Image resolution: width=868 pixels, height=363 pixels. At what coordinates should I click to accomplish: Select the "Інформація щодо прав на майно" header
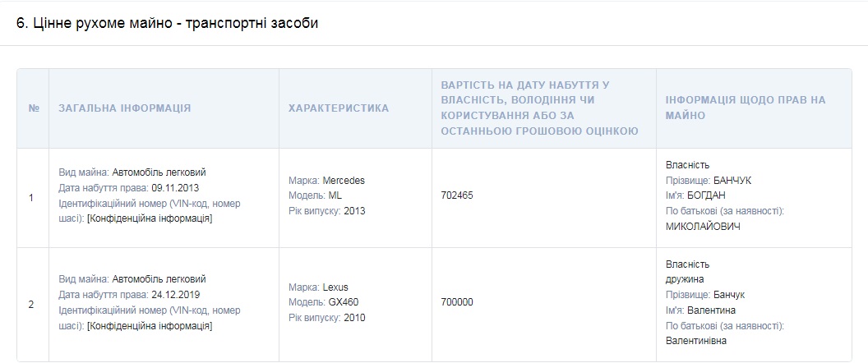click(746, 108)
